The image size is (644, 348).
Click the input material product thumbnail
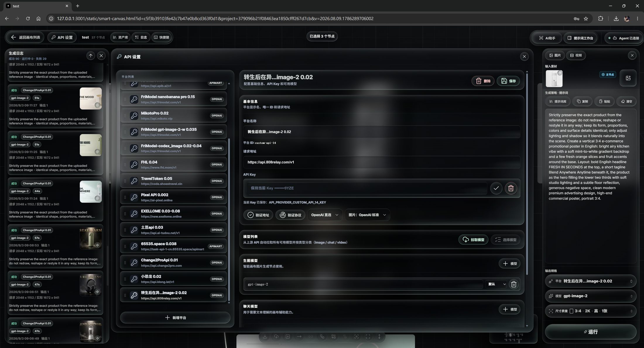tap(554, 78)
